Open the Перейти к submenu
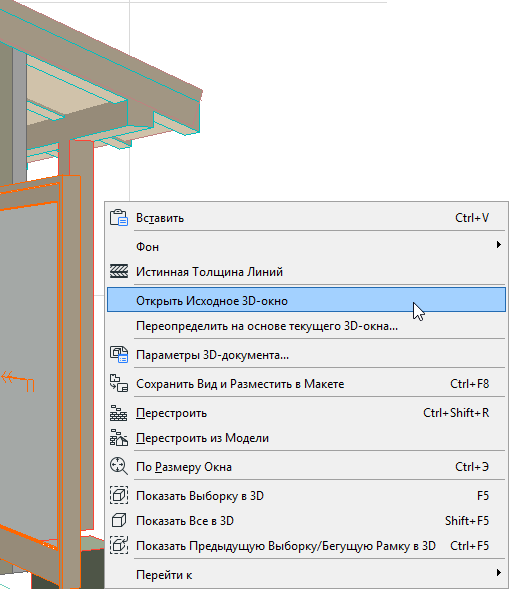The height and width of the screenshot is (589, 509). [x=306, y=574]
